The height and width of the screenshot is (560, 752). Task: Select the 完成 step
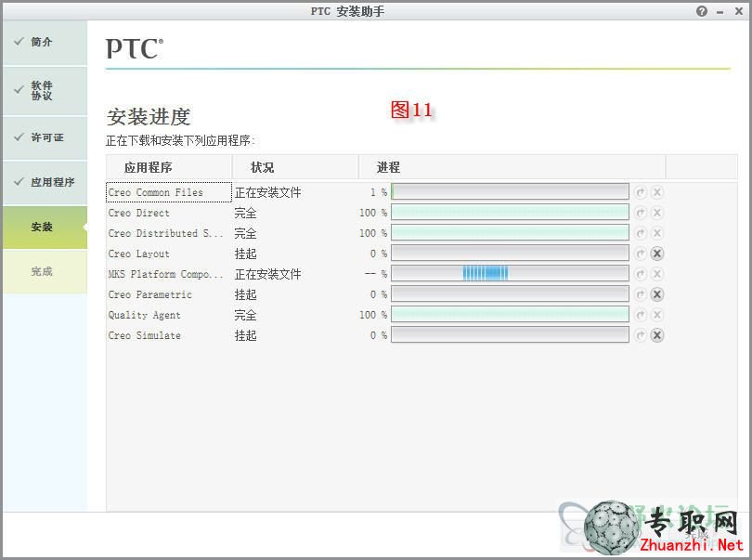click(45, 271)
